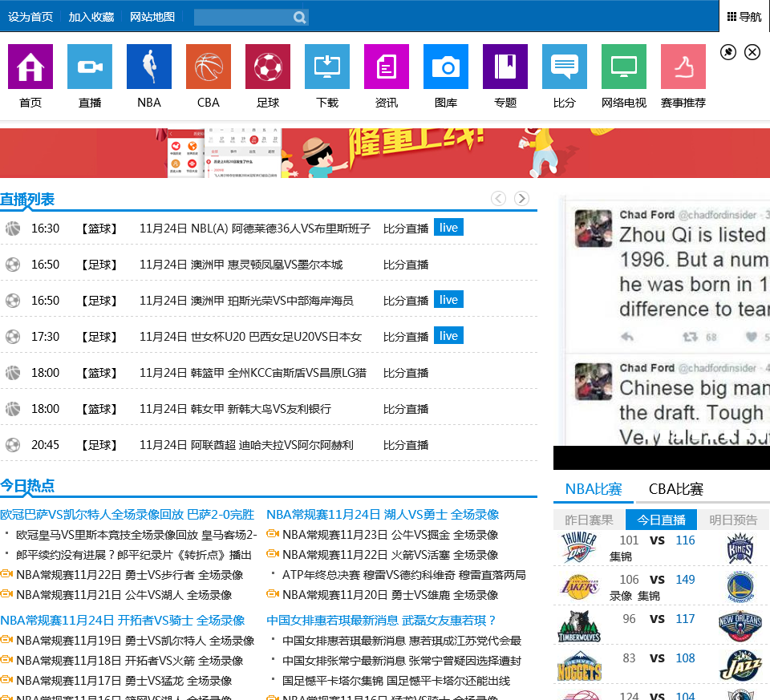The width and height of the screenshot is (770, 700).
Task: Open match 韩女甲 新韩大鸟VS友利银行
Action: 236,409
